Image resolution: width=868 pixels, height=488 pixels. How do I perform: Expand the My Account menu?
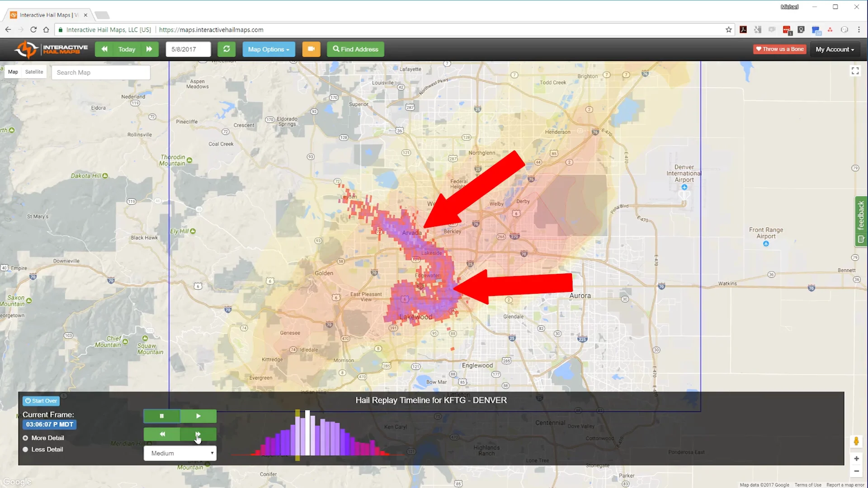pyautogui.click(x=835, y=49)
